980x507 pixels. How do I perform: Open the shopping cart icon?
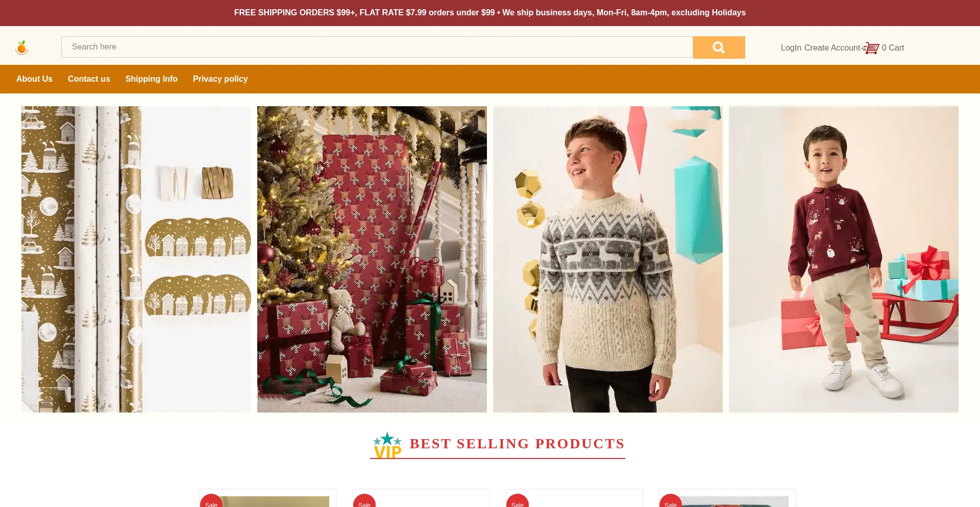871,48
